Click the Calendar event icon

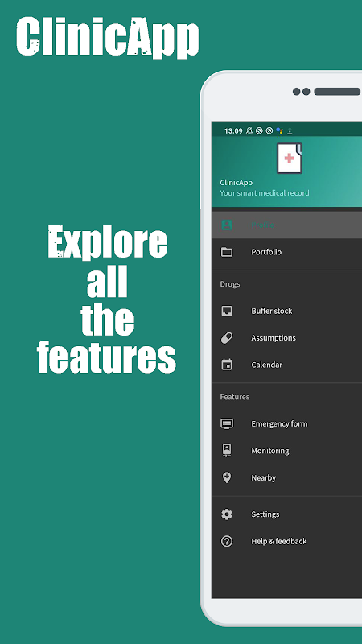point(227,365)
